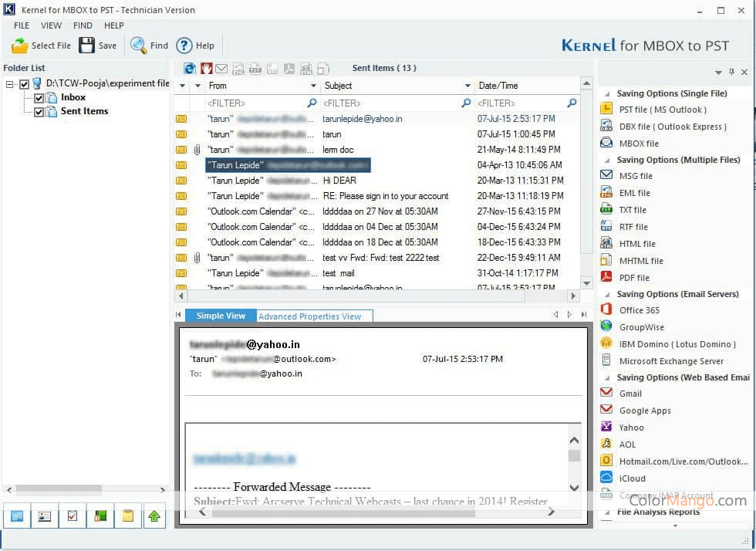Click the green up arrow icon

click(155, 516)
